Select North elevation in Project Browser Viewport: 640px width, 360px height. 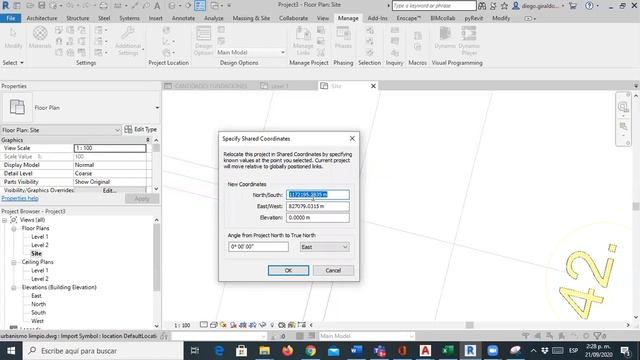38,304
